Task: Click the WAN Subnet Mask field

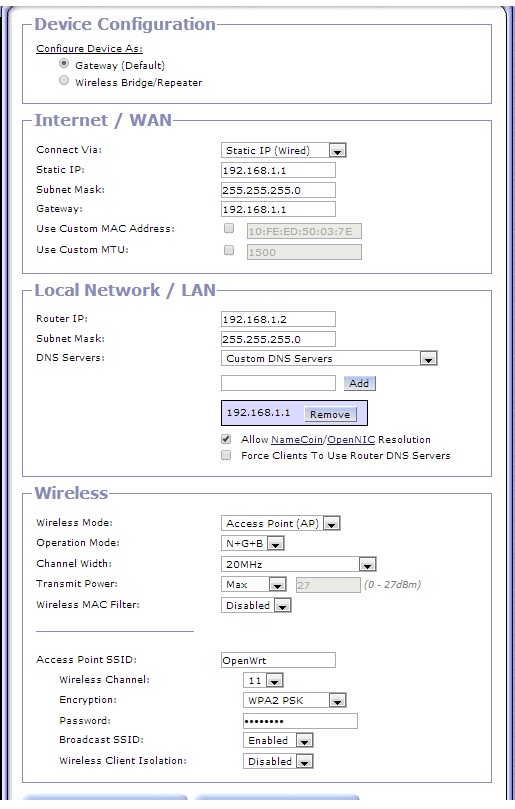Action: click(x=278, y=190)
